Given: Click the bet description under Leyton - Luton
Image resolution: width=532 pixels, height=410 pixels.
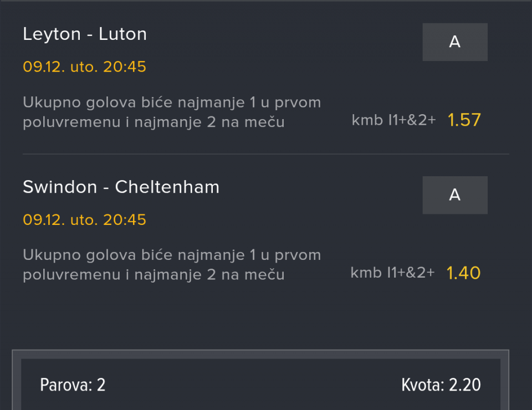Looking at the screenshot, I should (x=172, y=112).
